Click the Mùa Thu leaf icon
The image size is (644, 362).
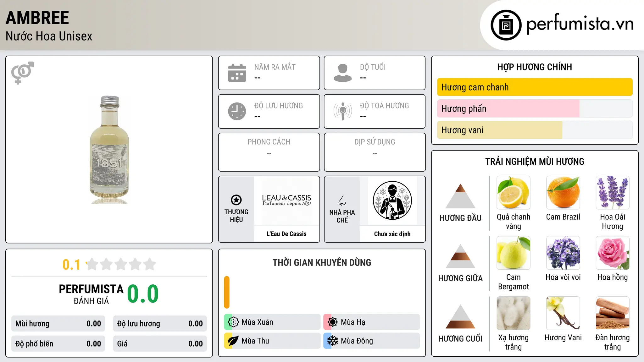click(233, 341)
